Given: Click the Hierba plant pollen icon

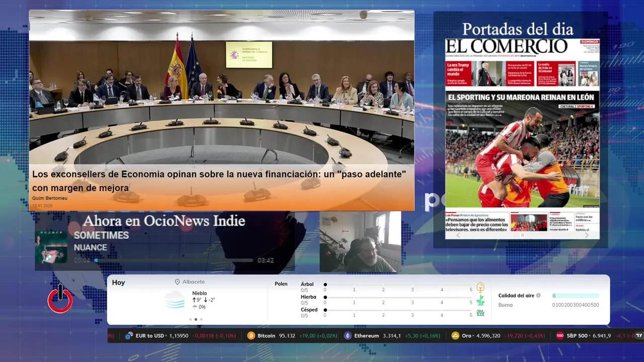Looking at the screenshot, I should tap(480, 300).
